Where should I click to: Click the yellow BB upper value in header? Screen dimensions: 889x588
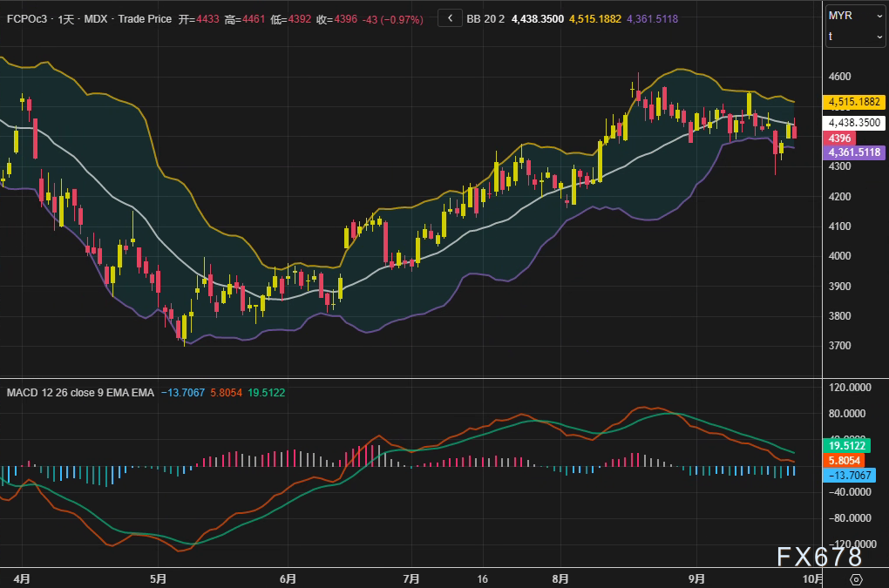pyautogui.click(x=596, y=17)
